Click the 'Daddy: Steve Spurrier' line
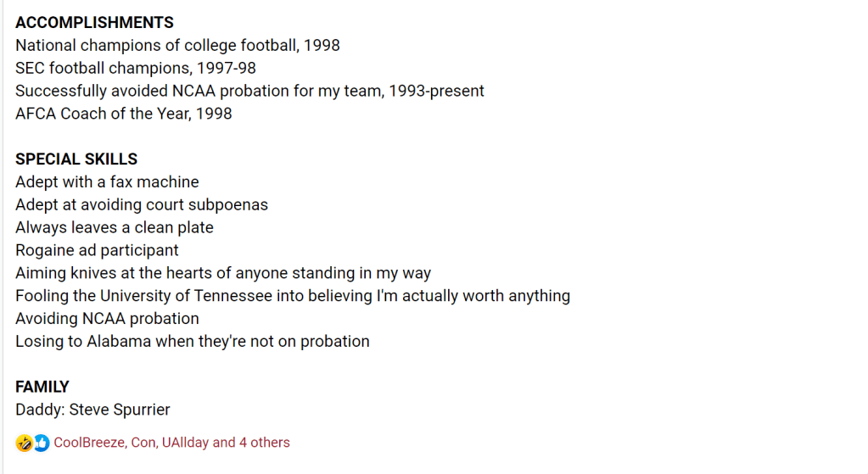868x474 pixels. click(x=92, y=410)
